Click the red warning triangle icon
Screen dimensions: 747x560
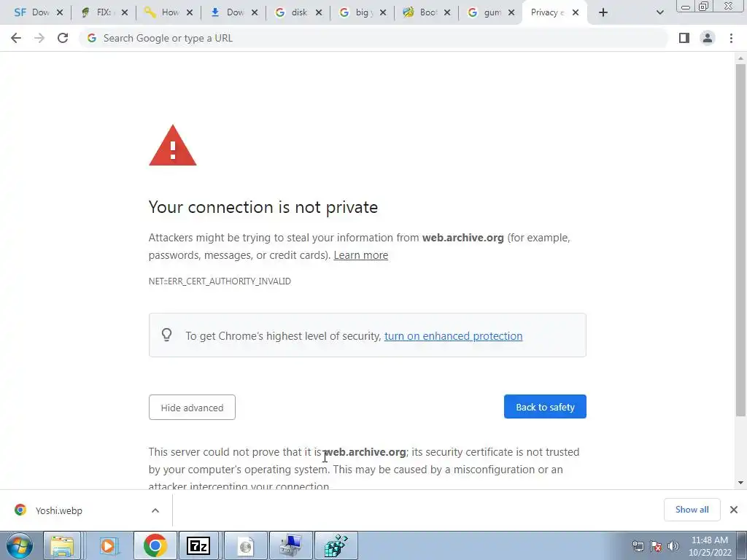point(172,146)
